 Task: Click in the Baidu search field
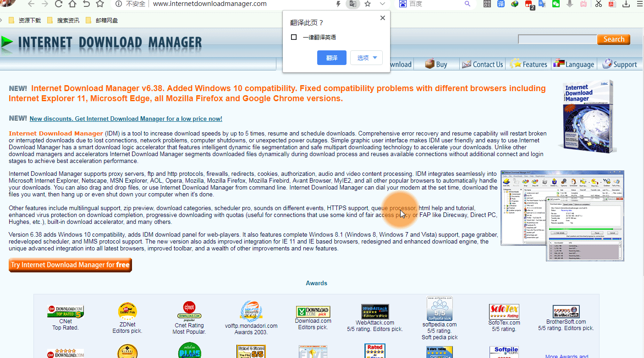435,4
